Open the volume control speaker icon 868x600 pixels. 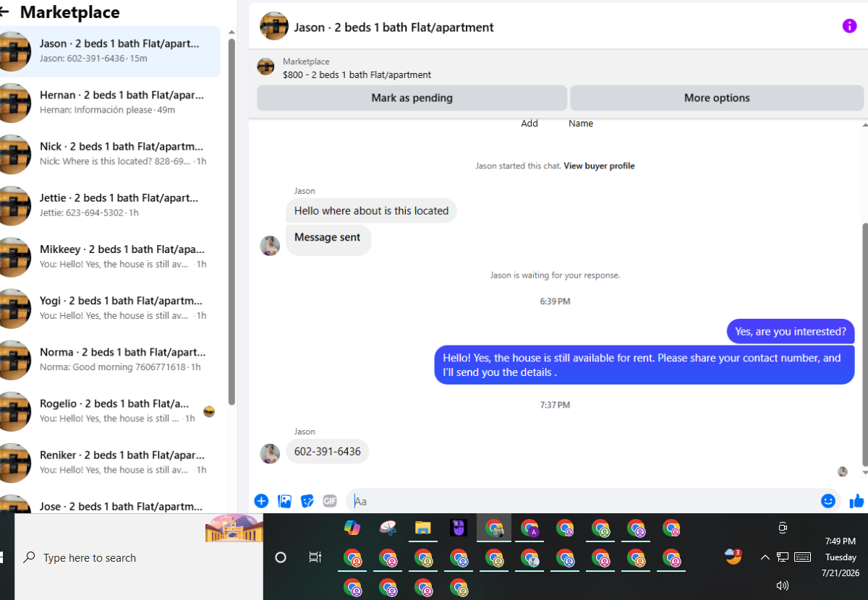pos(782,586)
